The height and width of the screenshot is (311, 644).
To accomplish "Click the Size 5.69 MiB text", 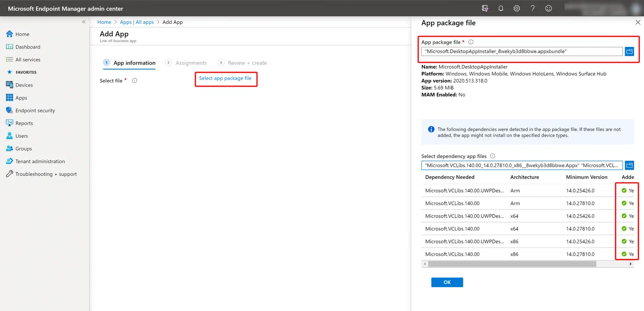I will click(437, 87).
